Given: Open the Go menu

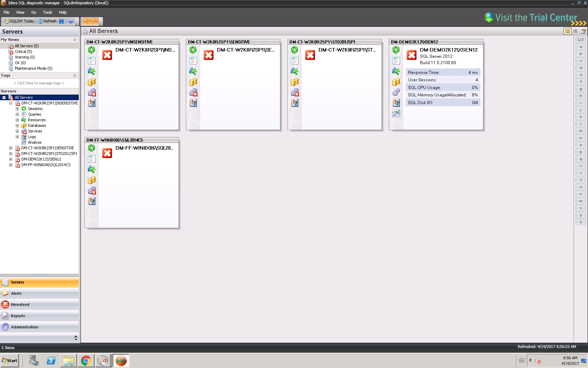Looking at the screenshot, I should (x=34, y=12).
